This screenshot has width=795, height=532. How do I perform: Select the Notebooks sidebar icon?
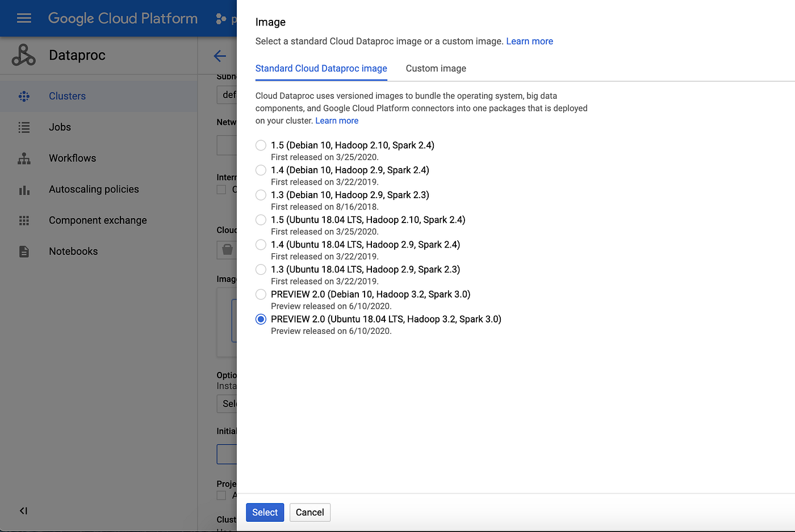pyautogui.click(x=24, y=251)
